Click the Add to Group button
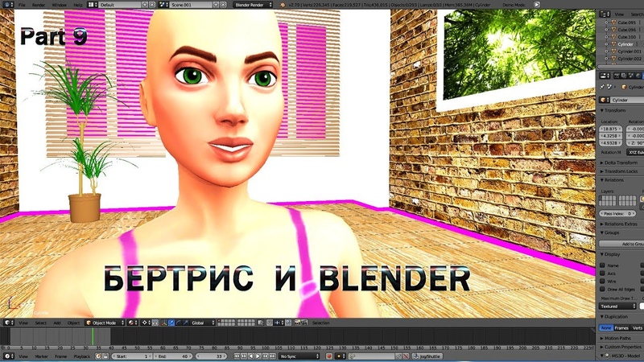The image size is (644, 362). click(621, 244)
